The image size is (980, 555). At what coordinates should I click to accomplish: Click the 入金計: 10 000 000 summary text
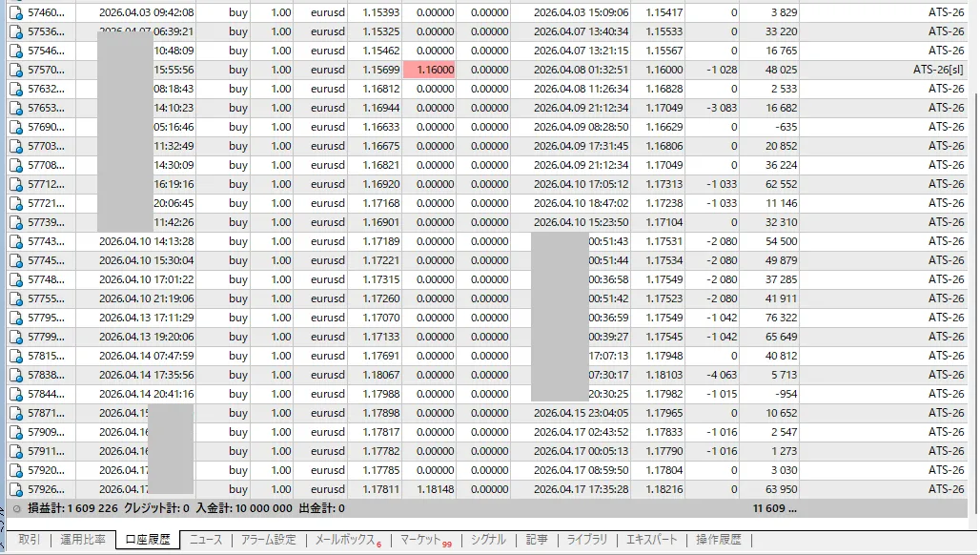tap(244, 509)
